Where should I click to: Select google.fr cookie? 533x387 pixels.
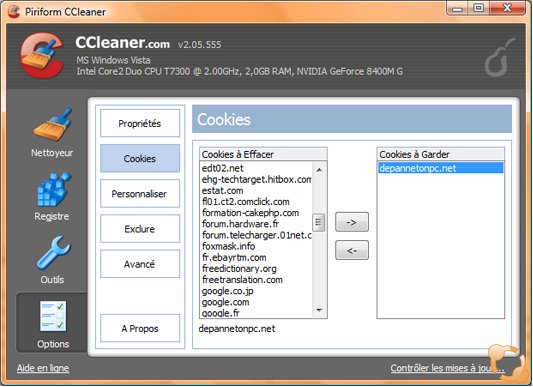coord(220,313)
